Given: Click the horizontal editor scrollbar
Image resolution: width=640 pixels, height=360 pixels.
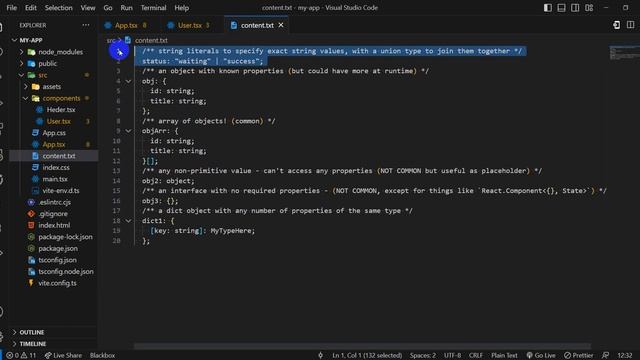Looking at the screenshot, I should [x=362, y=346].
